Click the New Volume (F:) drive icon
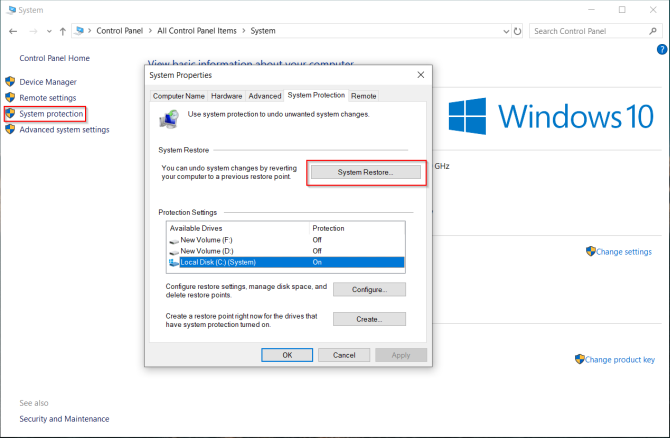The image size is (670, 438). [x=174, y=241]
